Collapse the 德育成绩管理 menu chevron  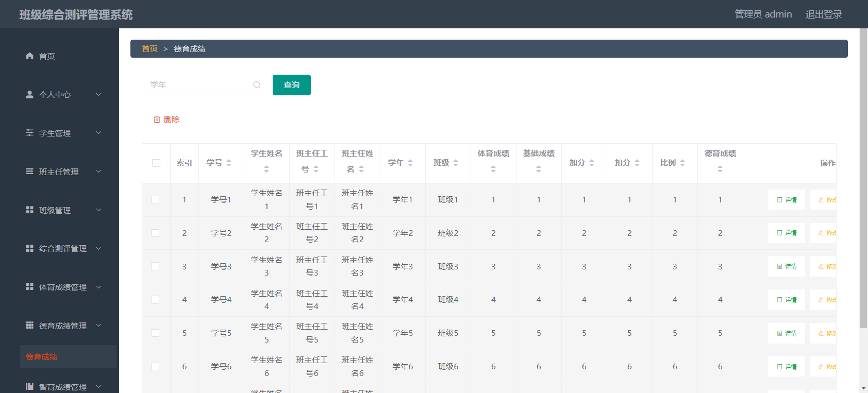tap(98, 326)
